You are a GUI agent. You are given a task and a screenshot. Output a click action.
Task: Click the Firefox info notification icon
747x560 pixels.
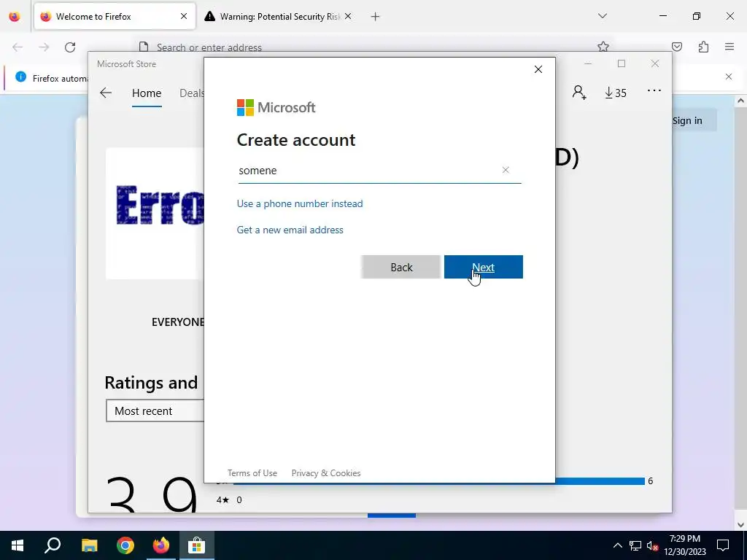pyautogui.click(x=20, y=77)
